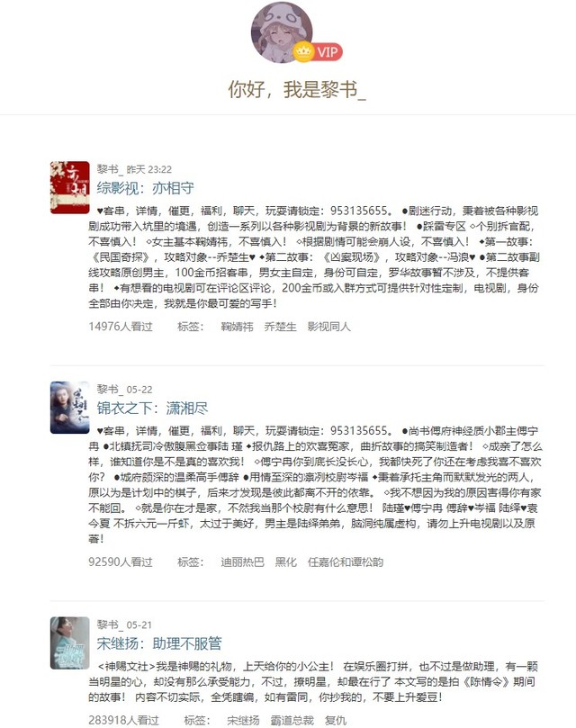The width and height of the screenshot is (576, 728).
Task: Select the 霸道总裁 tag
Action: coord(292,721)
